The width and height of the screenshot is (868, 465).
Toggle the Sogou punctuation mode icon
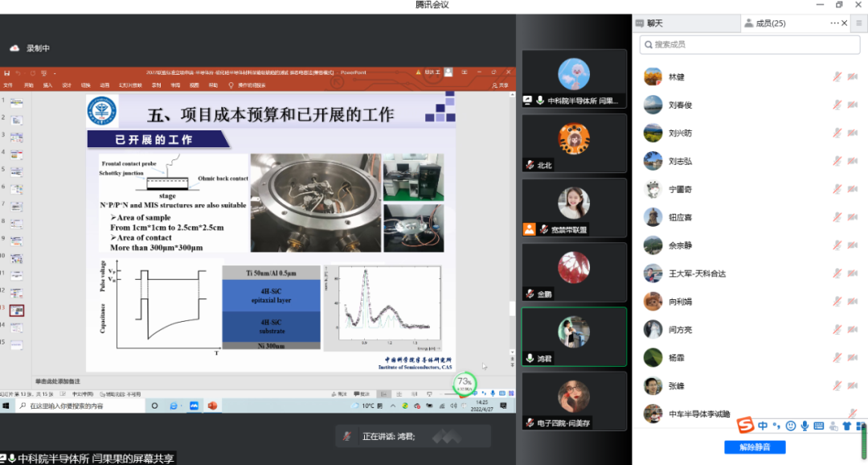tap(776, 426)
